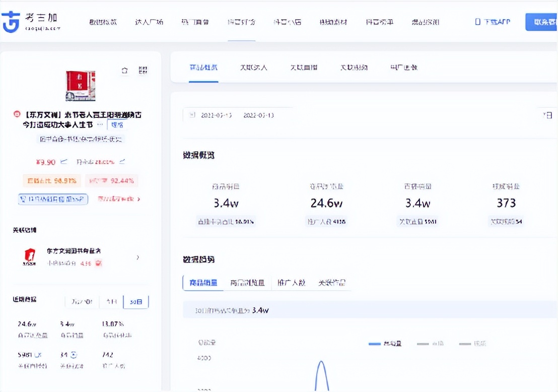558x392 pixels.
Task: Open the 视频素材 navigation item
Action: tap(333, 22)
